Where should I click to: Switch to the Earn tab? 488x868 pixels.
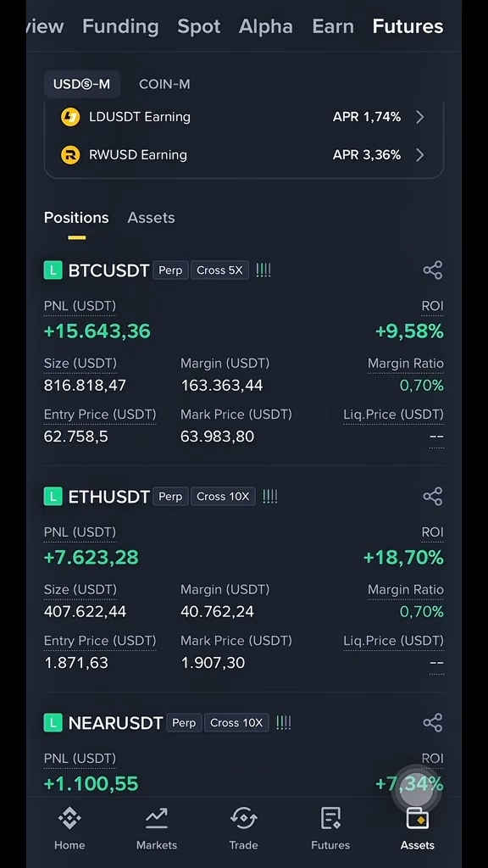[332, 26]
